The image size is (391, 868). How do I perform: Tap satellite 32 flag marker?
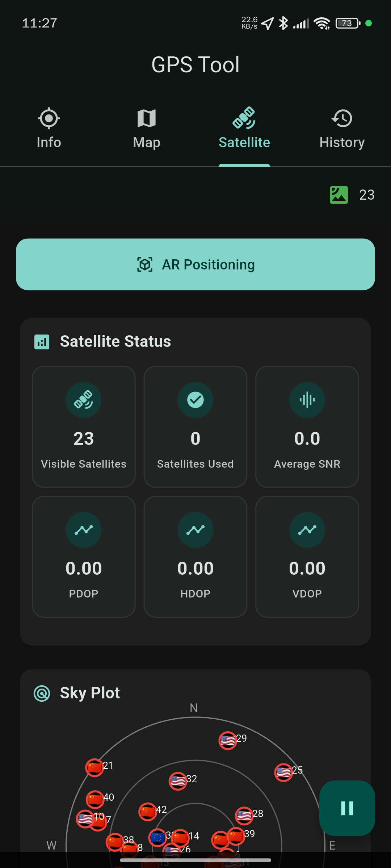[178, 781]
